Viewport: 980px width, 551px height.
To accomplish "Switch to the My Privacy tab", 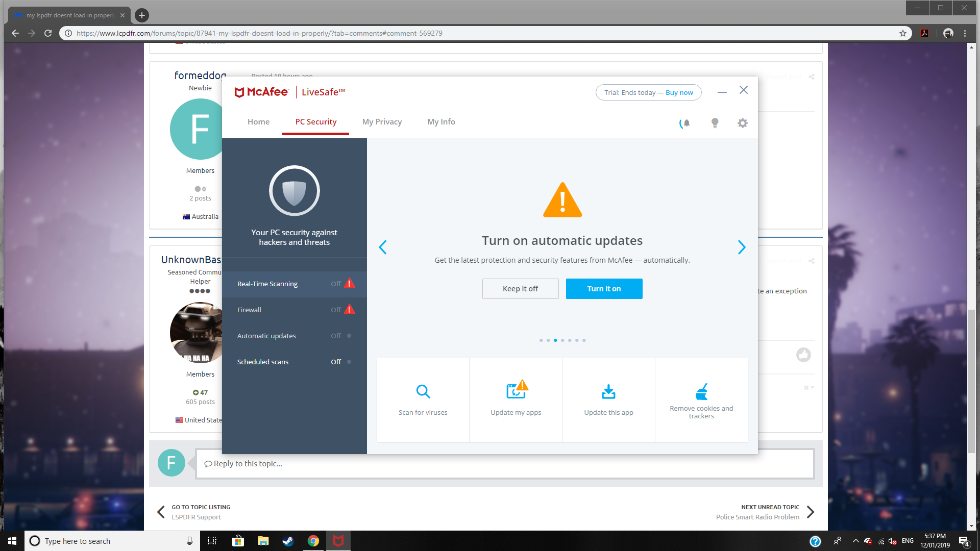I will tap(382, 122).
